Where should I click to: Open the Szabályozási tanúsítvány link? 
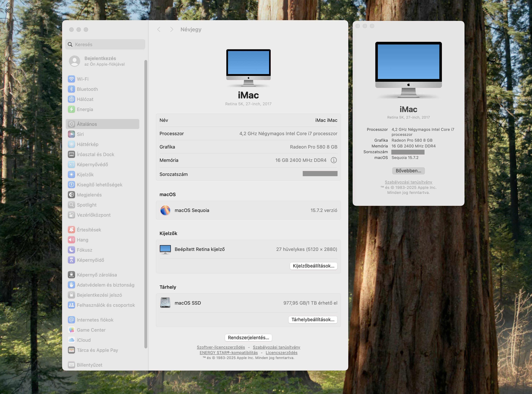[x=276, y=347]
